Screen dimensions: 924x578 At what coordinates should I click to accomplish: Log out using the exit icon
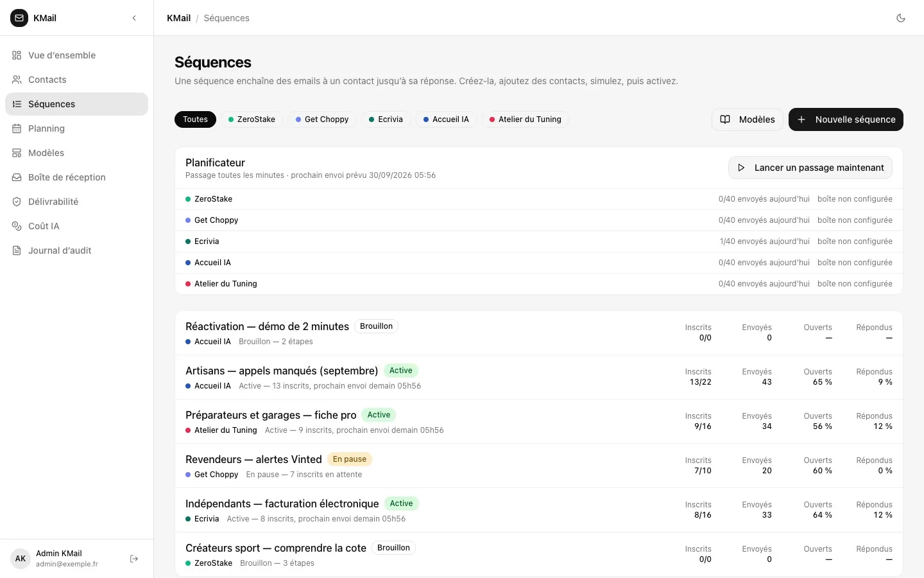click(x=134, y=559)
